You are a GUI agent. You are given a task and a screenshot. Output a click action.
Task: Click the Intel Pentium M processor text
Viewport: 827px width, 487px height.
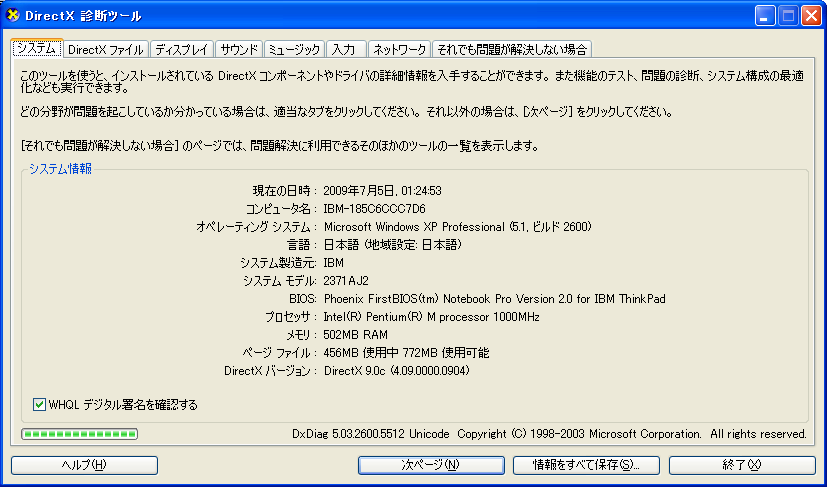(x=431, y=317)
